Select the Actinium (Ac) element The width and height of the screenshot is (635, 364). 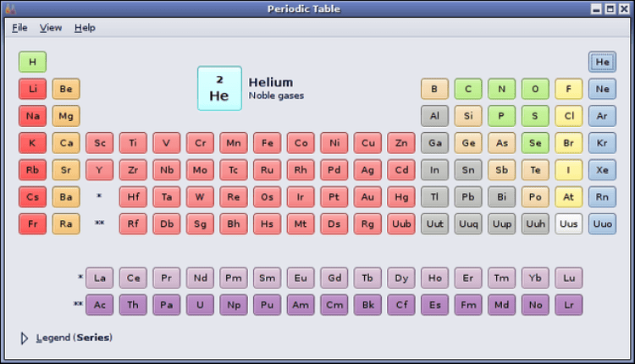(x=100, y=305)
